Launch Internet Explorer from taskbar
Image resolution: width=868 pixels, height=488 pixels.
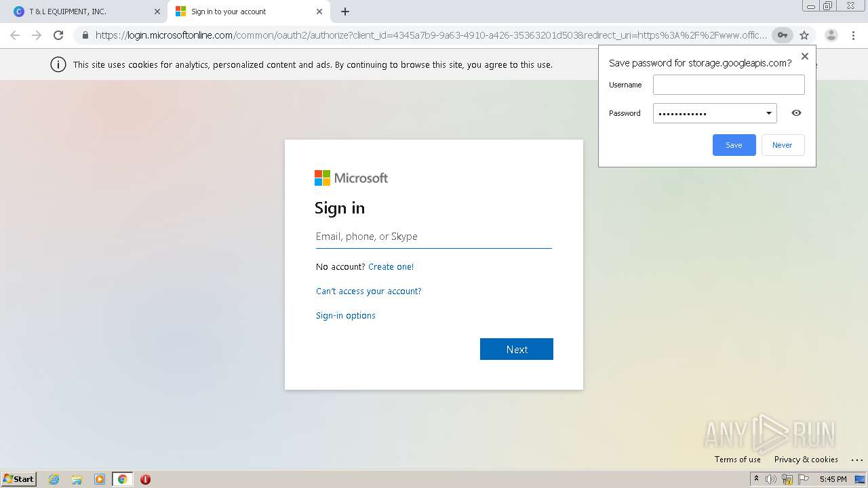pos(54,479)
